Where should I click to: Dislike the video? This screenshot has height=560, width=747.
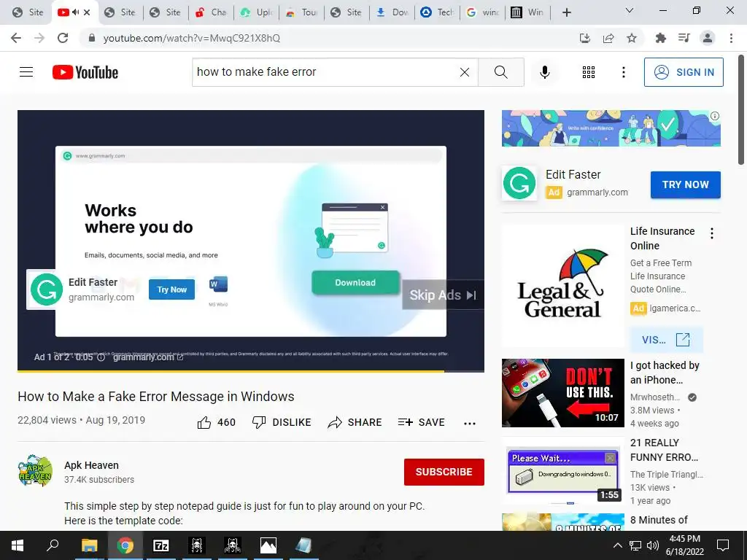[282, 422]
